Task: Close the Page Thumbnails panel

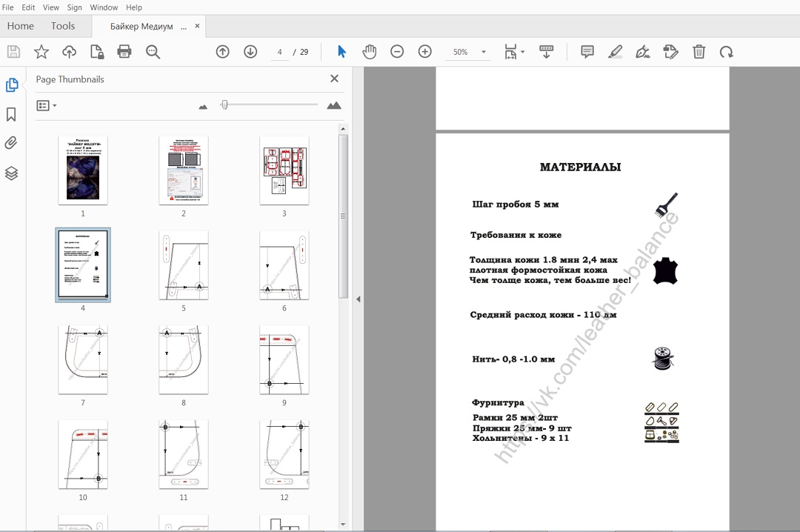Action: click(x=334, y=79)
